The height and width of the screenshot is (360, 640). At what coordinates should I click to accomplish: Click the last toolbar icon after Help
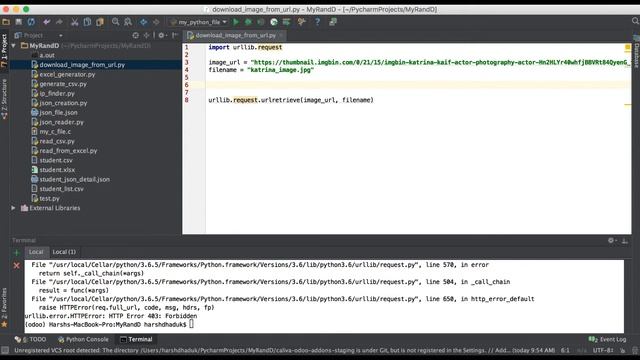[x=333, y=22]
